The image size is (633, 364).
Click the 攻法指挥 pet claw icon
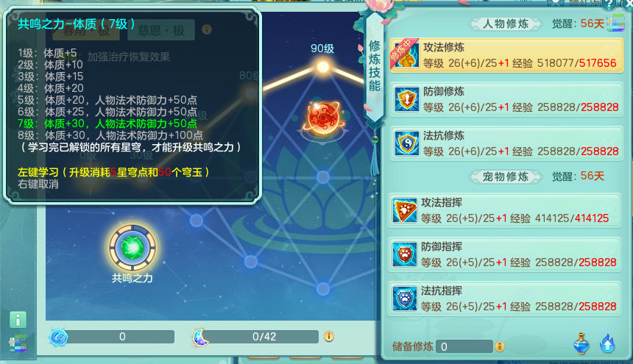click(405, 210)
